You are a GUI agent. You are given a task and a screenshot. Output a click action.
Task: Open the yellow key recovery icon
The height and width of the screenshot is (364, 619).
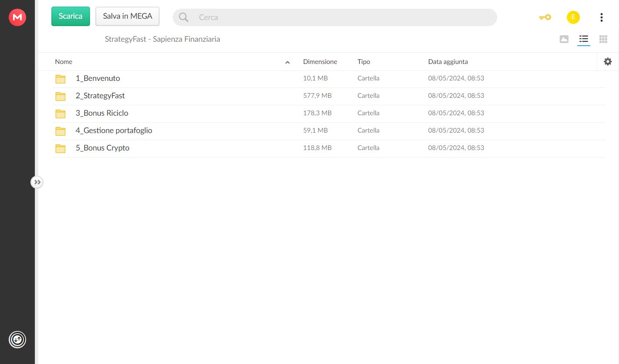[545, 17]
